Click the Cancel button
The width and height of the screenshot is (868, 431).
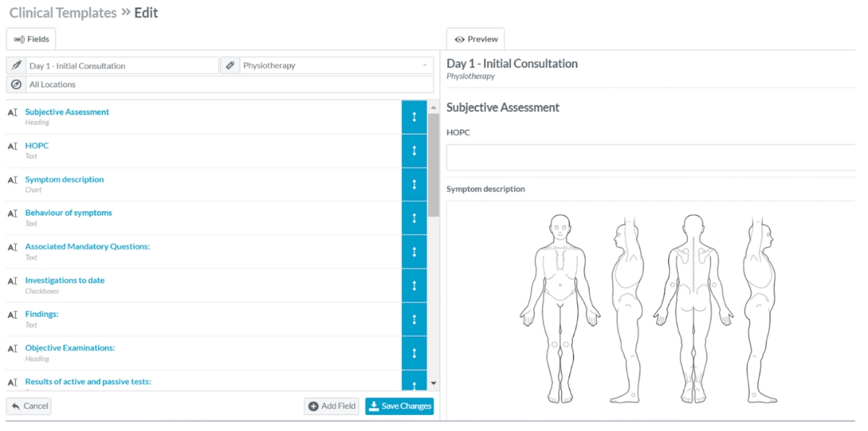pyautogui.click(x=28, y=406)
